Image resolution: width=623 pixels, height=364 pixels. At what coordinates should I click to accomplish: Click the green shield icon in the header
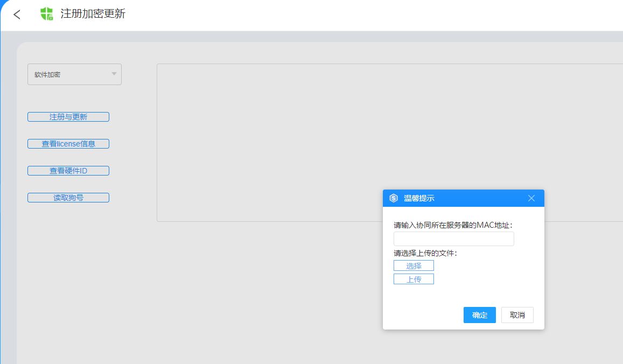47,14
